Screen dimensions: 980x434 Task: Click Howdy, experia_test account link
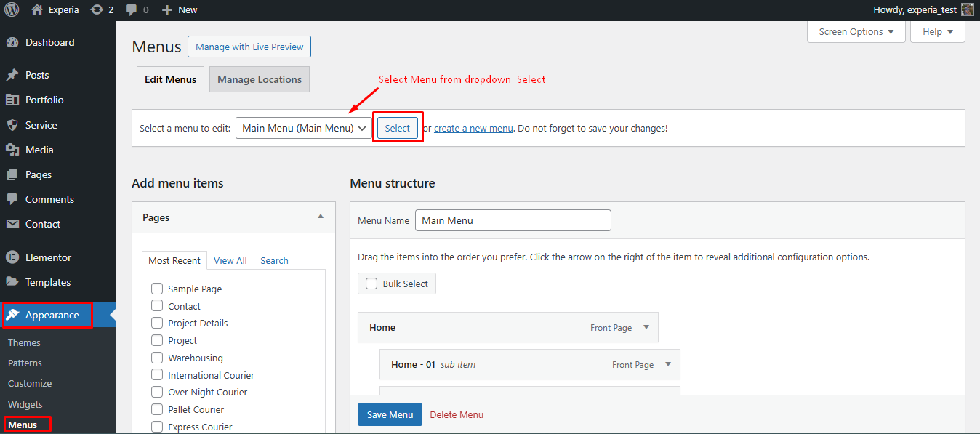click(x=923, y=9)
